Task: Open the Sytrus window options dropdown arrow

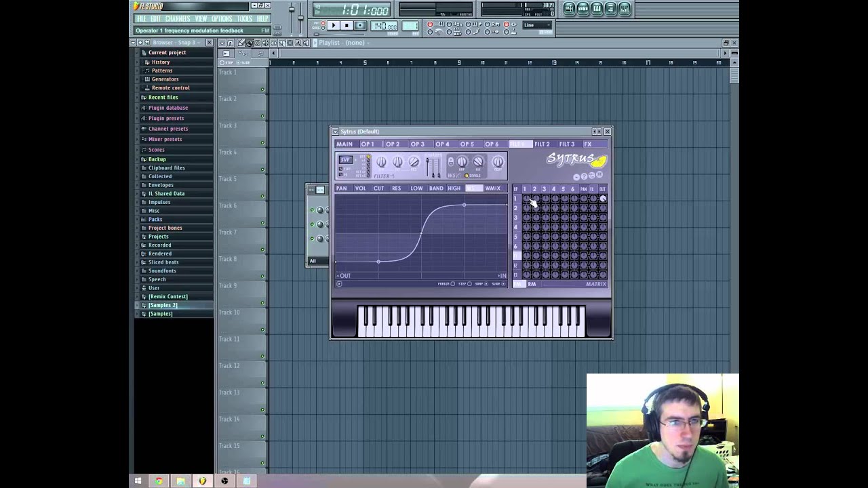Action: point(335,131)
